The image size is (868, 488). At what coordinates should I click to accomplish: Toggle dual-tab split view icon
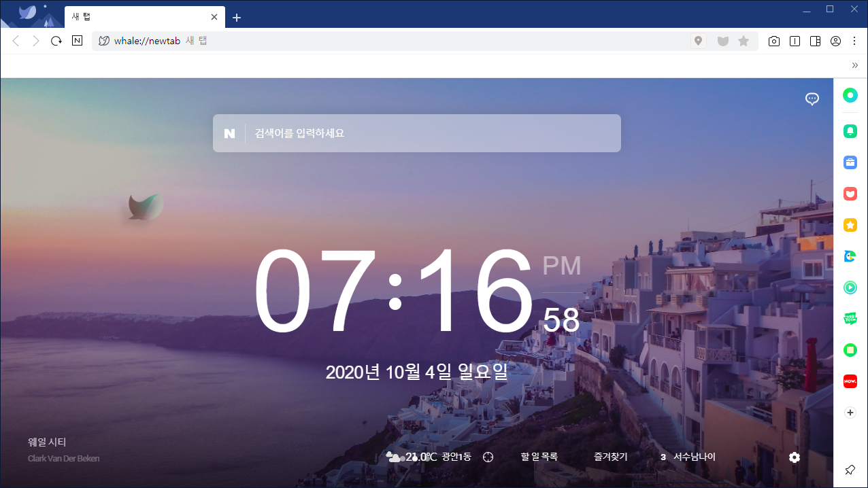(795, 41)
